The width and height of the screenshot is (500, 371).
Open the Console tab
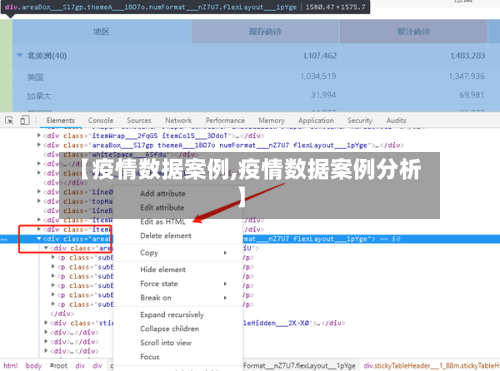tap(101, 120)
